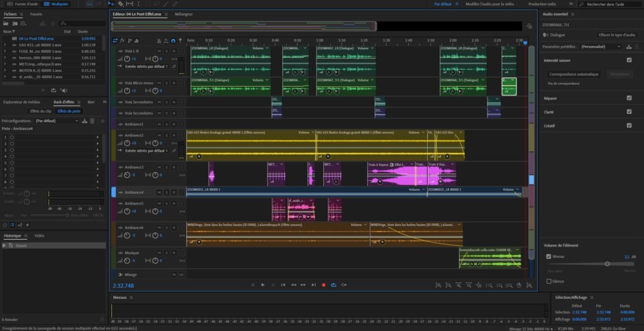Screen dimensions: 644x331
Task: Save preset icon next to Paramètre prédéfini
Action: pos(629,47)
